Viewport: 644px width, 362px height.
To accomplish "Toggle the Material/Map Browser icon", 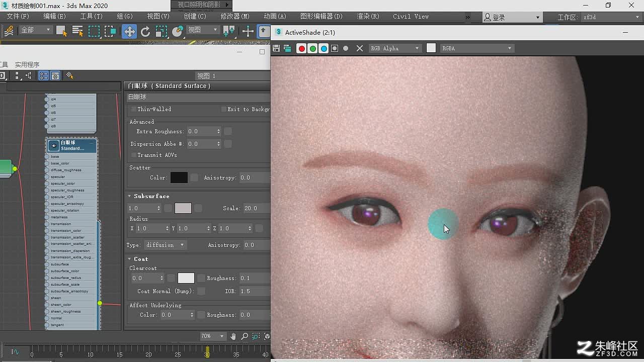I will [x=44, y=75].
